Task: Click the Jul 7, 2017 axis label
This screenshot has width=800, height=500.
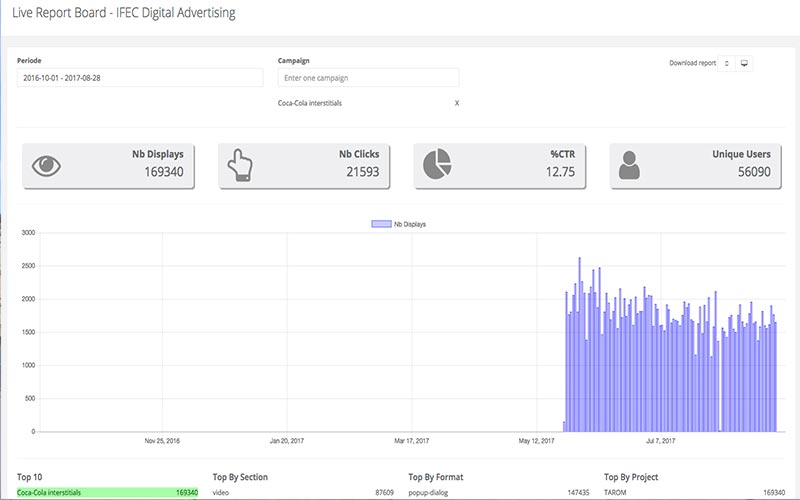Action: point(661,441)
